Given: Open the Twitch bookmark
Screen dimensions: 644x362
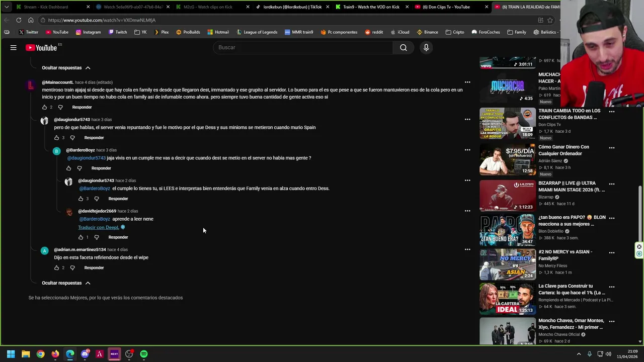Looking at the screenshot, I should tap(117, 32).
